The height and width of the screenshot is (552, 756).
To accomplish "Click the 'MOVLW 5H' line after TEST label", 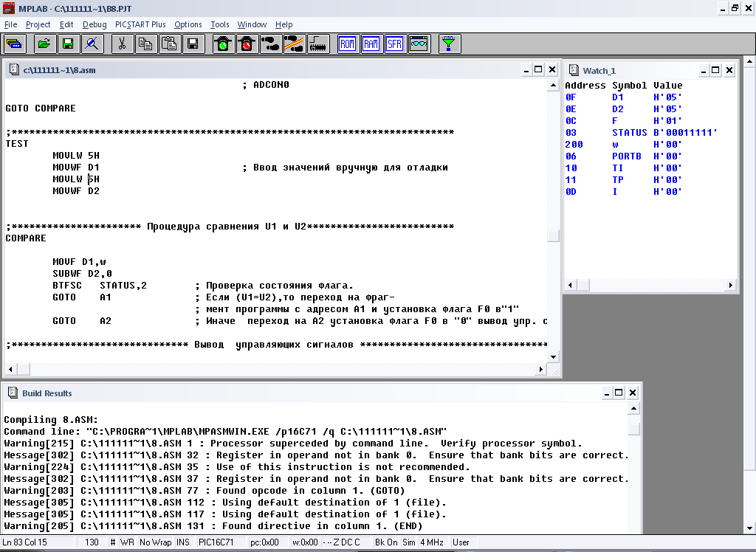I will click(76, 155).
